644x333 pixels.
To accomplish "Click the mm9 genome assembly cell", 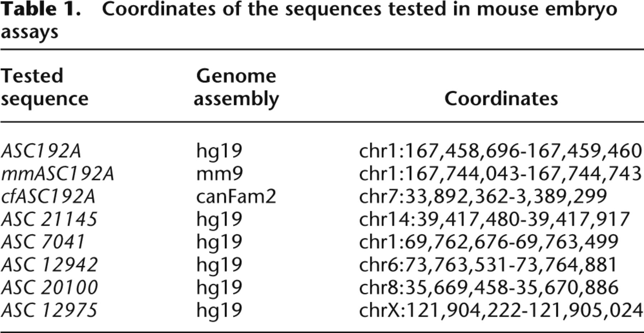I will (x=219, y=174).
